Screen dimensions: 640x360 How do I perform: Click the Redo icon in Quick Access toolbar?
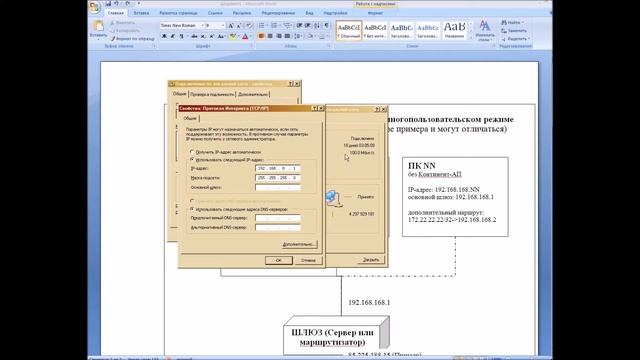tap(128, 4)
